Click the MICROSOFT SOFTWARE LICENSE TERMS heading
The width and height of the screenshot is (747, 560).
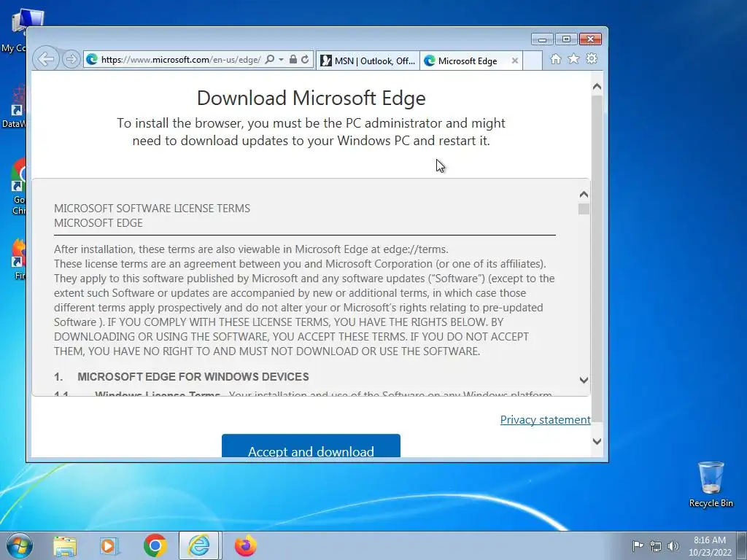click(x=152, y=208)
